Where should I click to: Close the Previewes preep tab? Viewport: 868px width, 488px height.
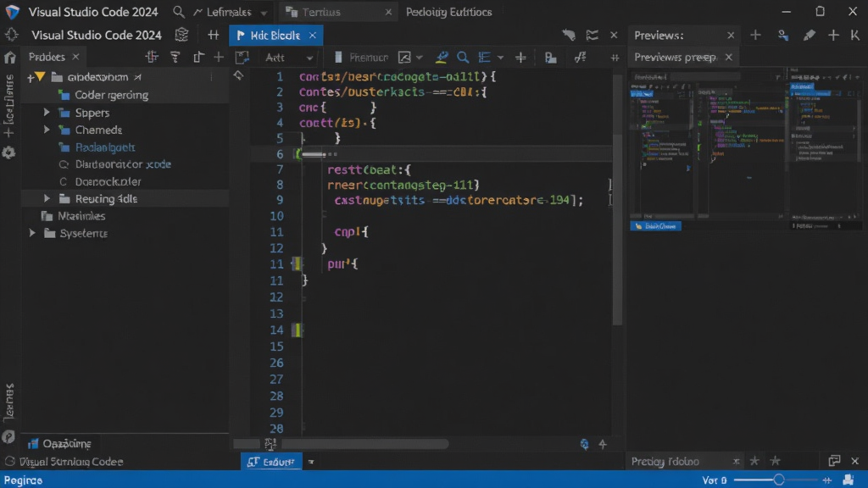tap(728, 57)
